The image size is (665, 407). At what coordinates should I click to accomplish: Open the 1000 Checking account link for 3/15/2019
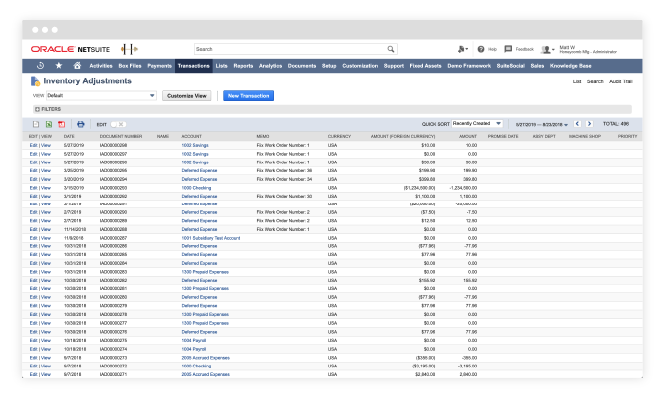click(x=196, y=188)
